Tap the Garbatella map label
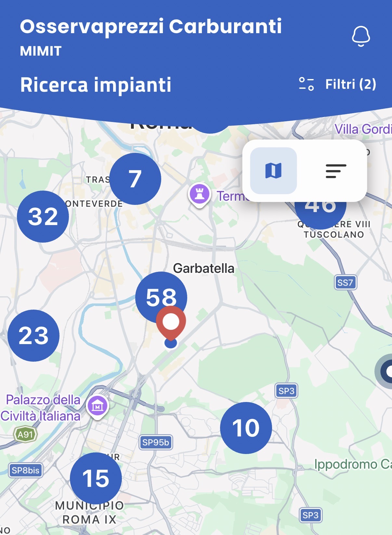 click(203, 268)
